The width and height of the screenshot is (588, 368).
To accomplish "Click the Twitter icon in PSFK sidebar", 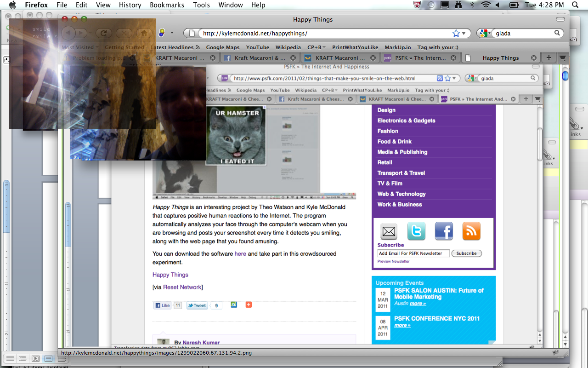I will pos(416,231).
